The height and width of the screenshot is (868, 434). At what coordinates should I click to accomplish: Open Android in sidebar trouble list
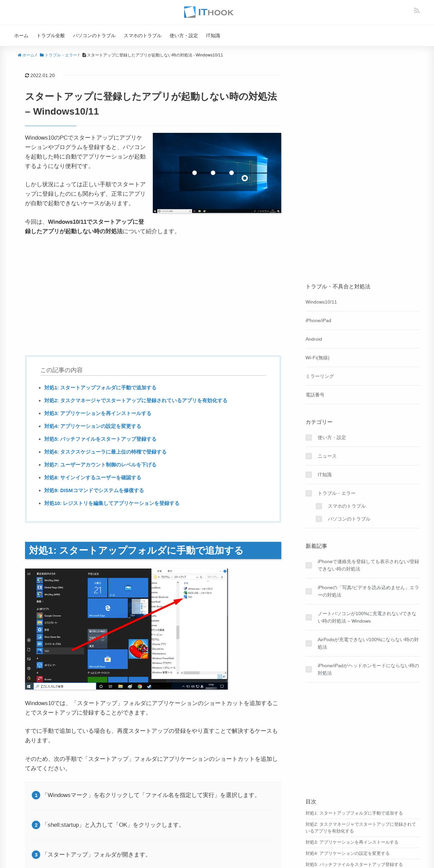[314, 339]
